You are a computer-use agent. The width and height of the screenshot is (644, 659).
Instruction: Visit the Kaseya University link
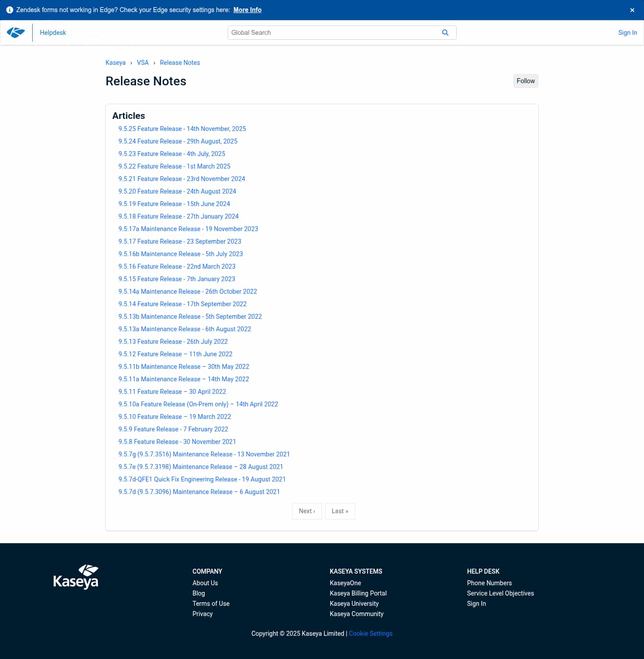point(354,604)
